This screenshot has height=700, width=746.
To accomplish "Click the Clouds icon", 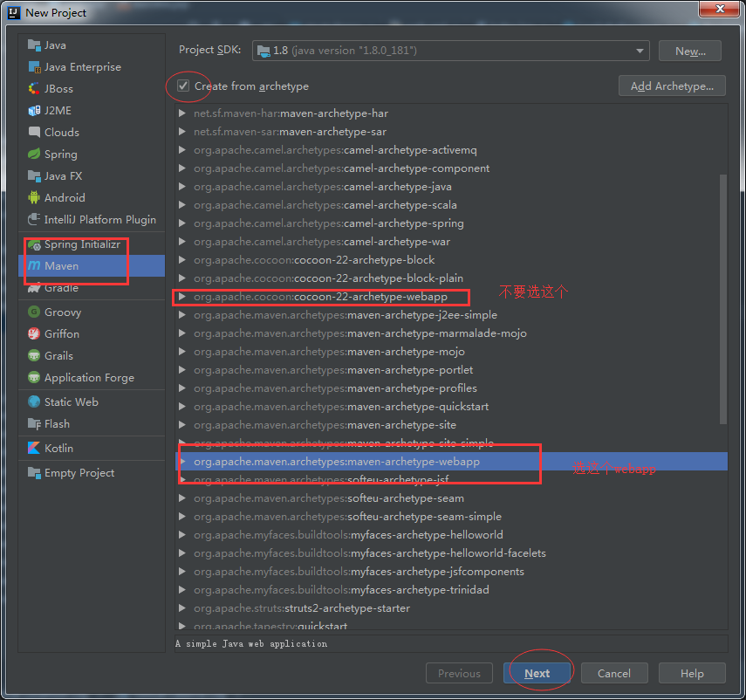I will coord(34,133).
